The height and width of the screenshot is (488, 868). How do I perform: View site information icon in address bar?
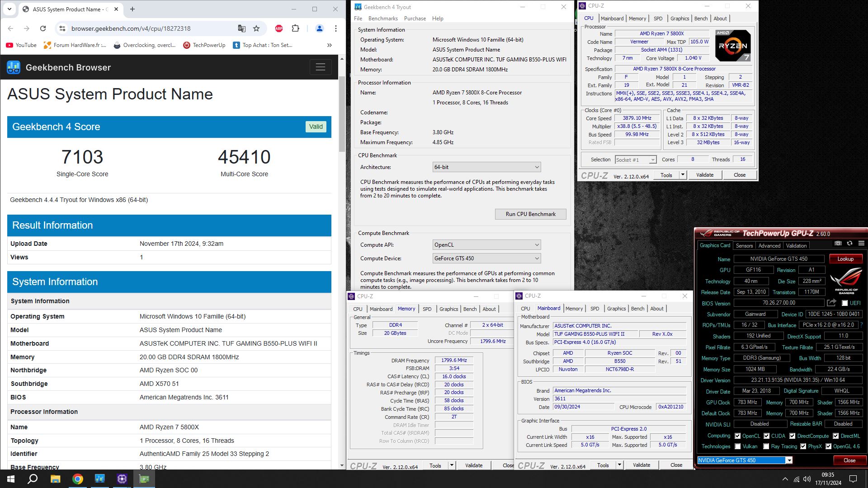tap(62, 28)
